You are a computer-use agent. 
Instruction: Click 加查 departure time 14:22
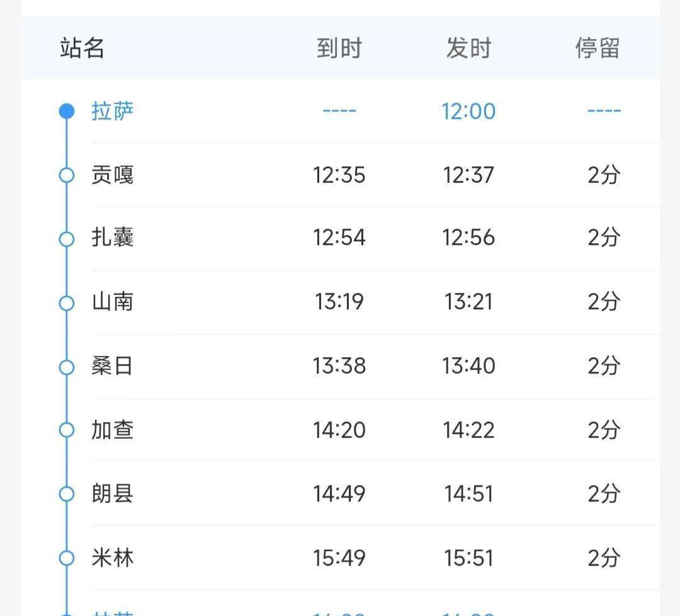coord(468,430)
